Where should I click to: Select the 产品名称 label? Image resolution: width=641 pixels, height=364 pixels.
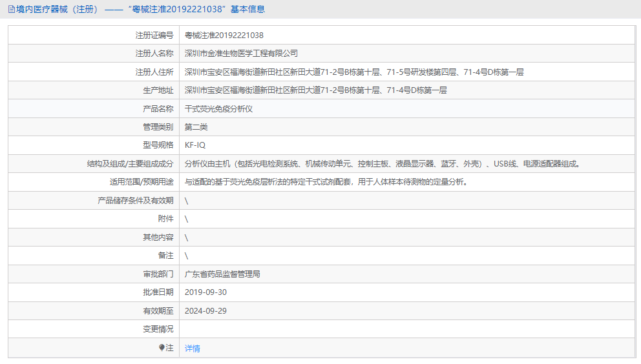coord(158,108)
